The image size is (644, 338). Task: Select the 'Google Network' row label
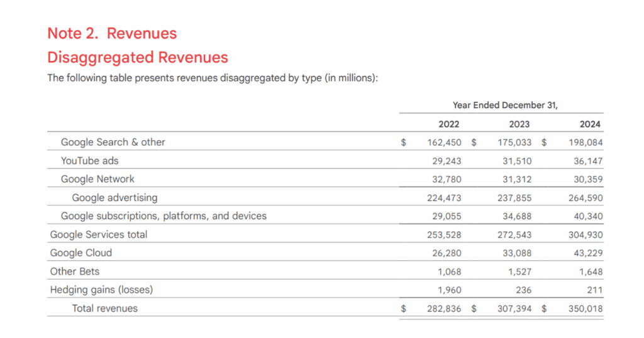click(97, 179)
